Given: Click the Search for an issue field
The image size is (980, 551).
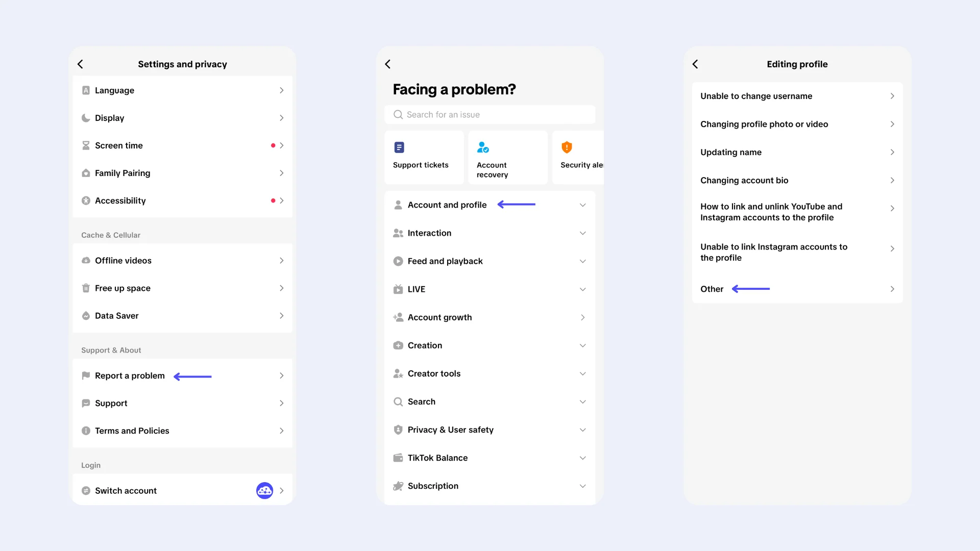Looking at the screenshot, I should 490,115.
